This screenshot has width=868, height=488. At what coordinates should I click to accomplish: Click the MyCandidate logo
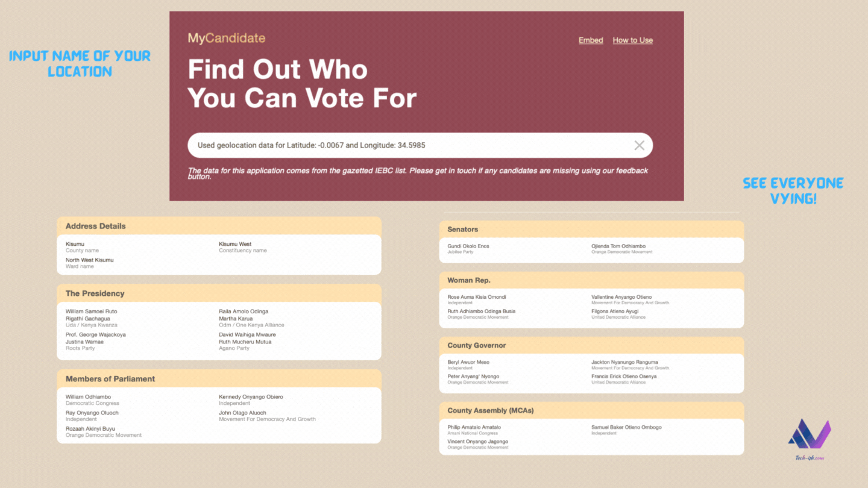pos(226,38)
